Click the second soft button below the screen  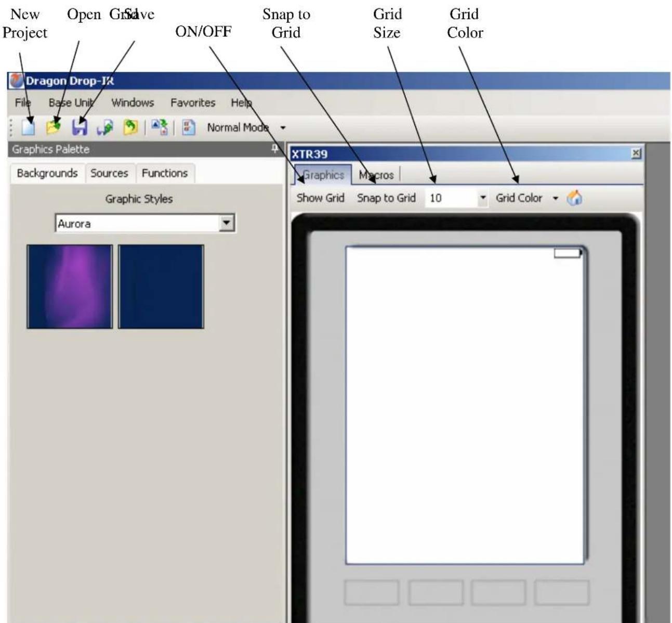point(436,593)
